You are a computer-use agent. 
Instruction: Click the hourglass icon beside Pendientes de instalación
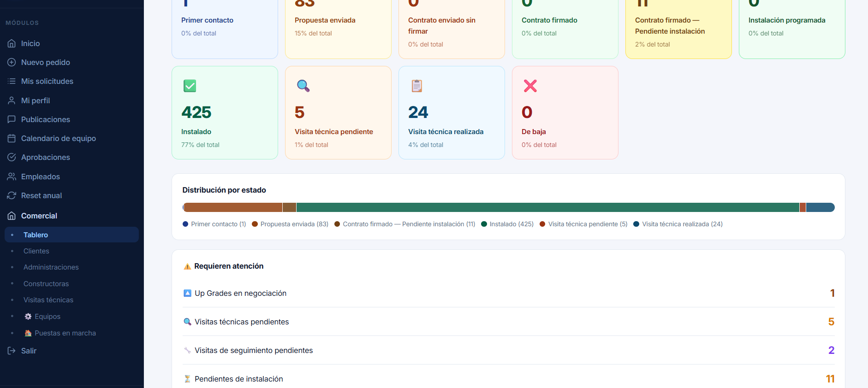pyautogui.click(x=187, y=379)
